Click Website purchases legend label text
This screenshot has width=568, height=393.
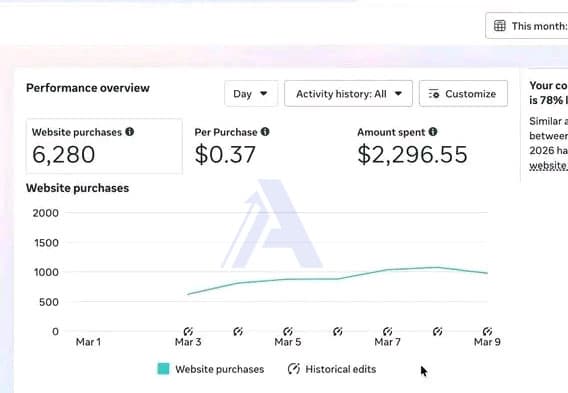point(220,369)
